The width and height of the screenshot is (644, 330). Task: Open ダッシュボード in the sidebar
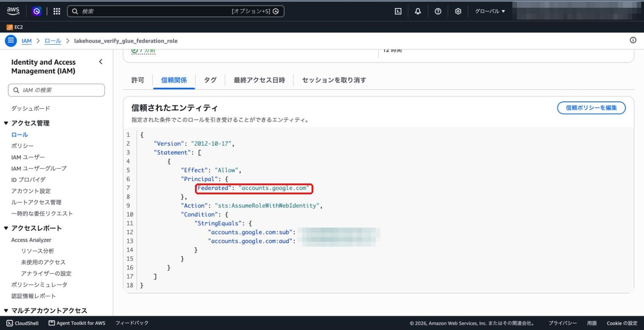pos(31,108)
